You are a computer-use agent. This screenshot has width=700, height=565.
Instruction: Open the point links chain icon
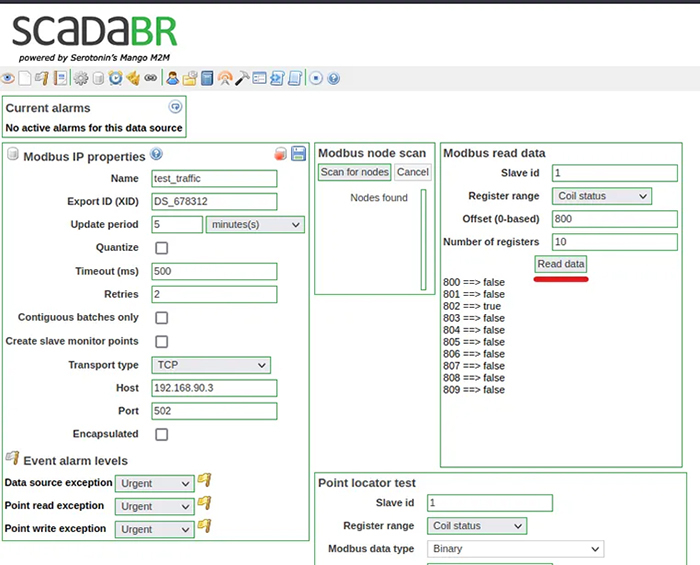(151, 78)
